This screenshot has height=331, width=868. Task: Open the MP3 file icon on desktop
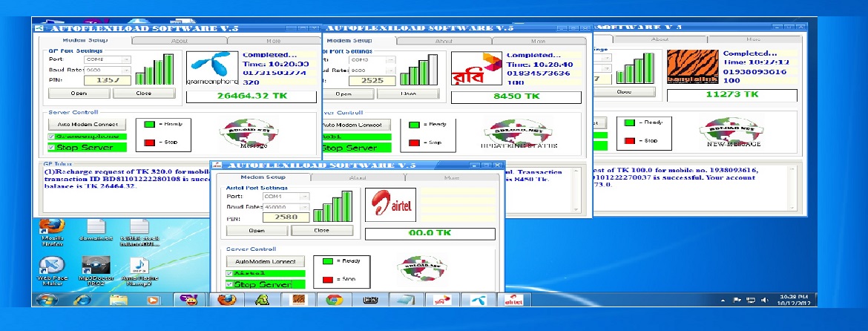tap(139, 271)
